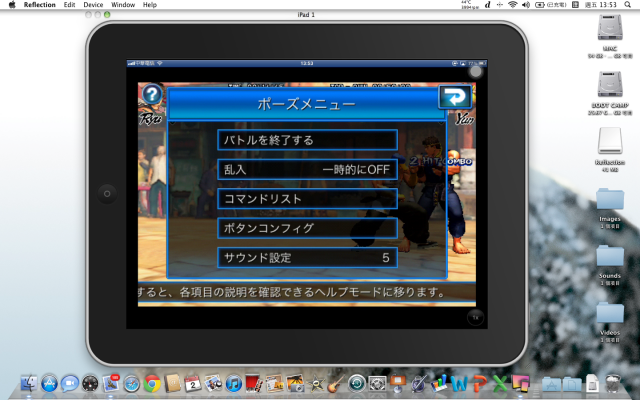Viewport: 640px width, 400px height.
Task: Click the italic d icon in the menu bar
Action: click(x=488, y=5)
